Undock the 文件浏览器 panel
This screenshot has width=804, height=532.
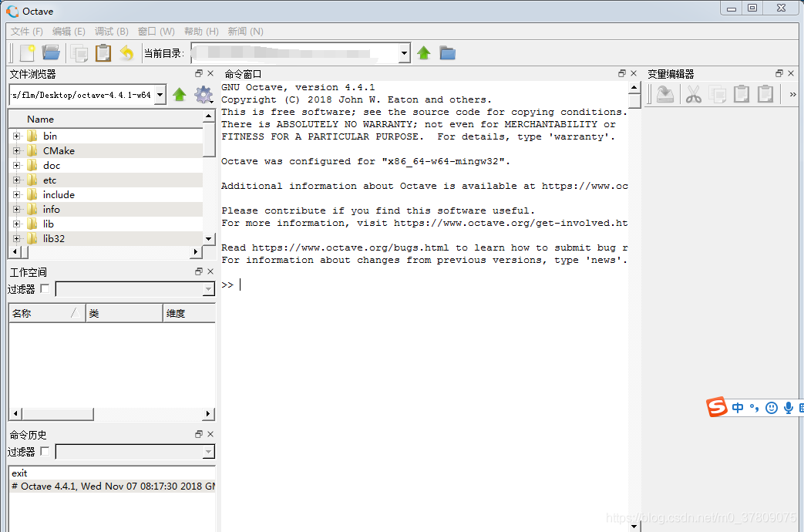point(199,73)
